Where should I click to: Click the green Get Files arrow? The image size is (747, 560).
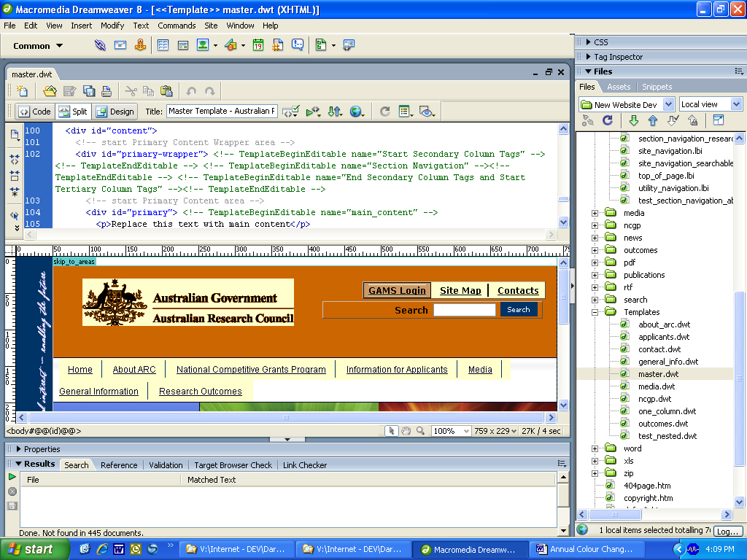(633, 120)
